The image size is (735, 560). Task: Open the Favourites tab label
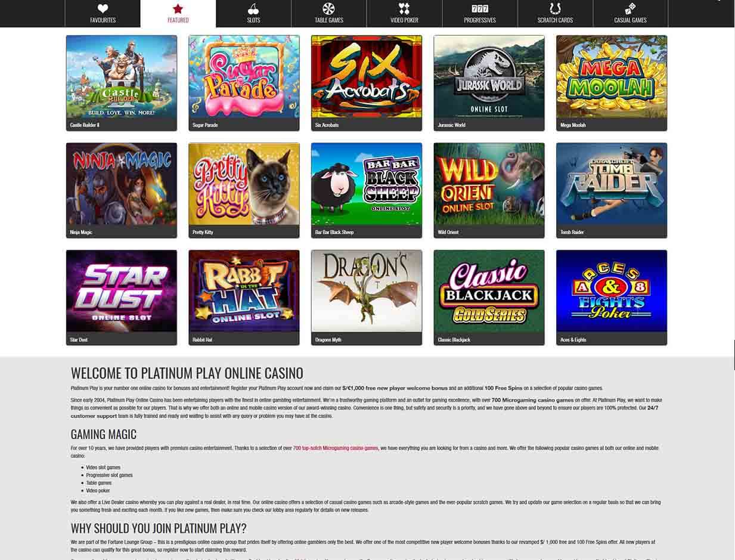(103, 20)
